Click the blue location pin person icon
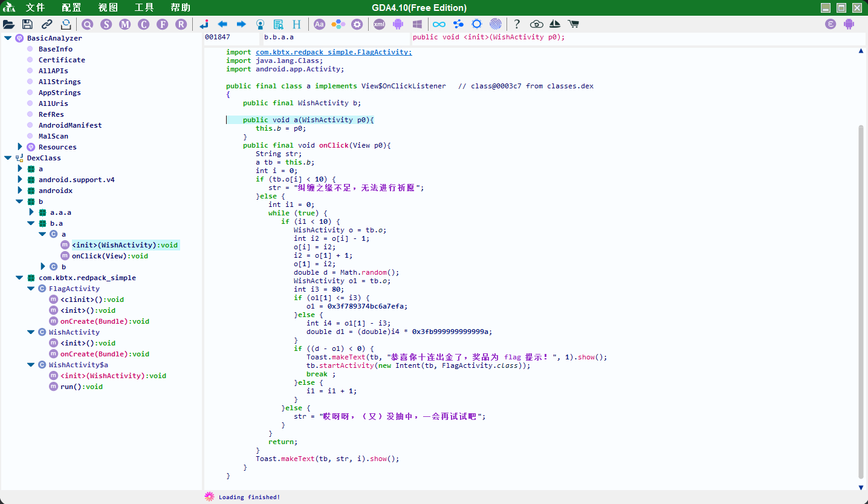Viewport: 868px width, 504px height. pyautogui.click(x=260, y=24)
